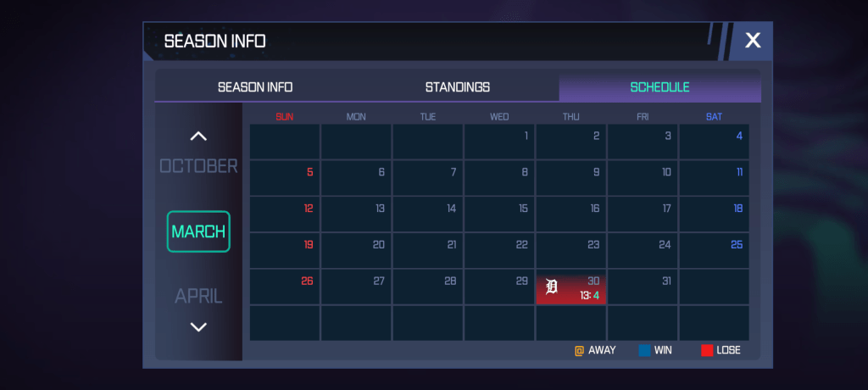Screen dimensions: 868x390
Task: Select the Schedule tab
Action: click(x=659, y=87)
